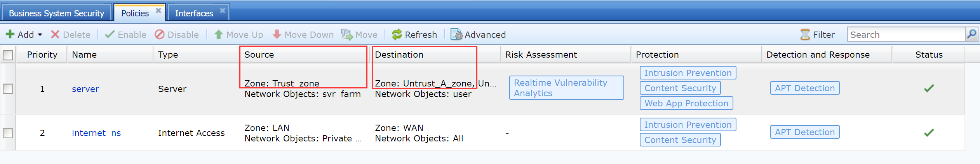Check the box for server policy
The height and width of the screenshot is (164, 980).
[x=8, y=89]
